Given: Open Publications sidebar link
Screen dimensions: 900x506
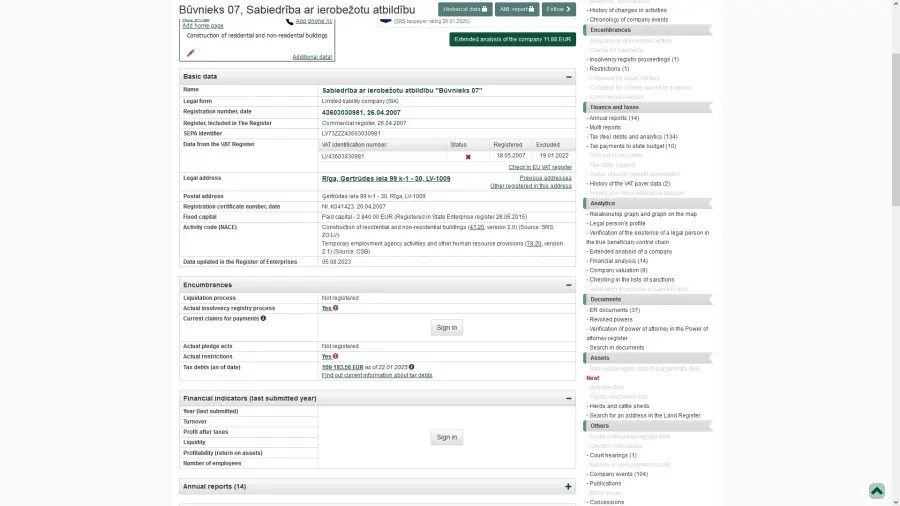Looking at the screenshot, I should tap(605, 484).
